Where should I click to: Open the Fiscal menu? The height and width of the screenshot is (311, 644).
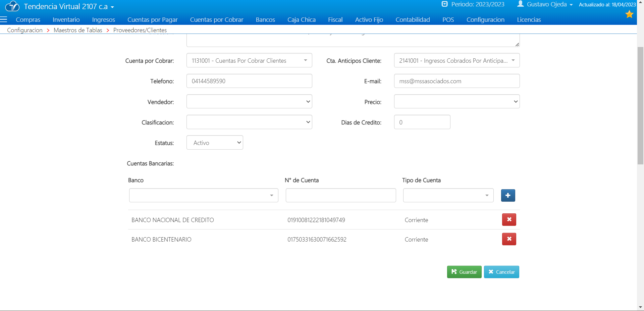click(x=335, y=20)
